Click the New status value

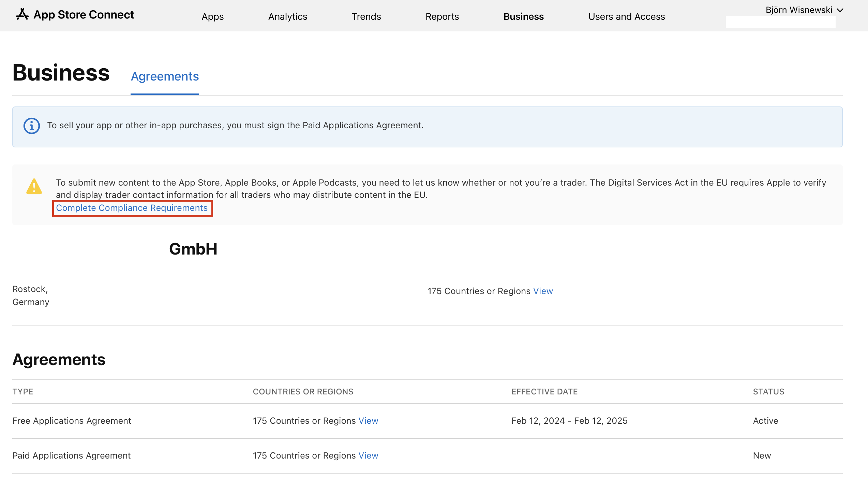[762, 455]
